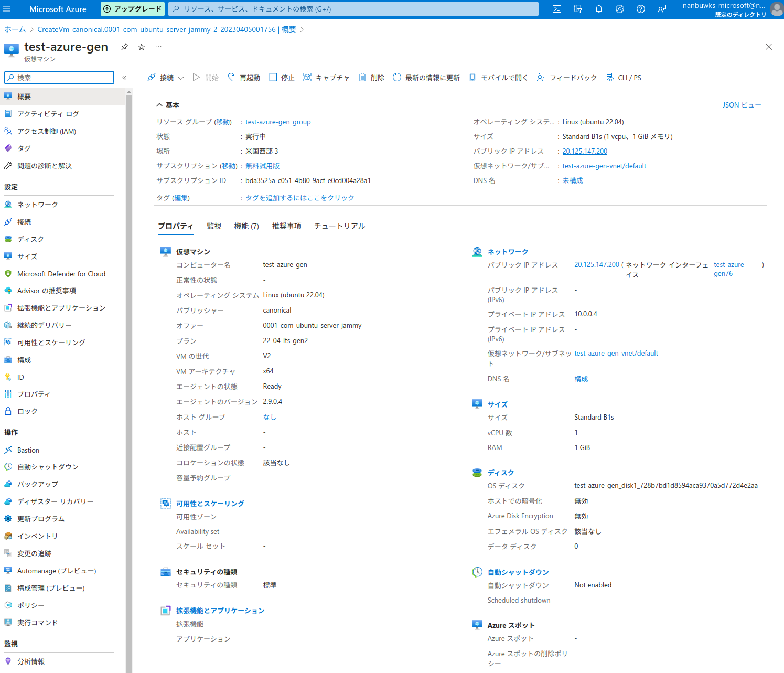Click the Microsoft Defender for Cloud shield icon
Screen dimensions: 784x673
pos(8,274)
